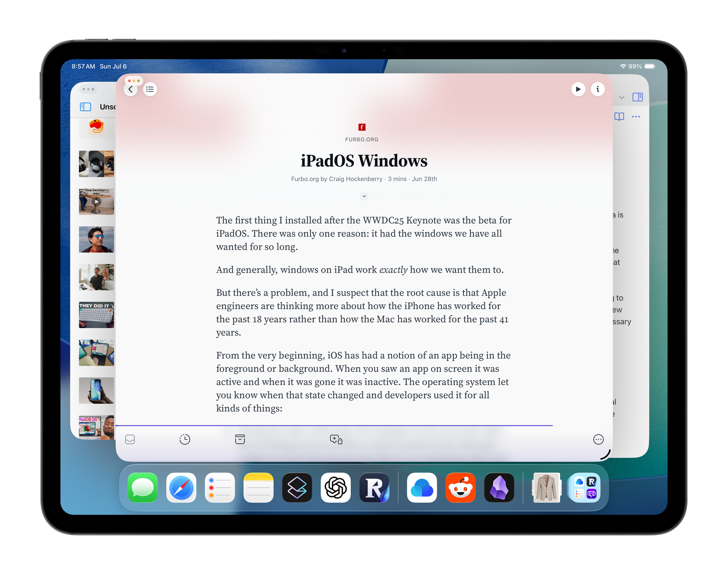
Task: Click the reading progress bar
Action: point(334,425)
